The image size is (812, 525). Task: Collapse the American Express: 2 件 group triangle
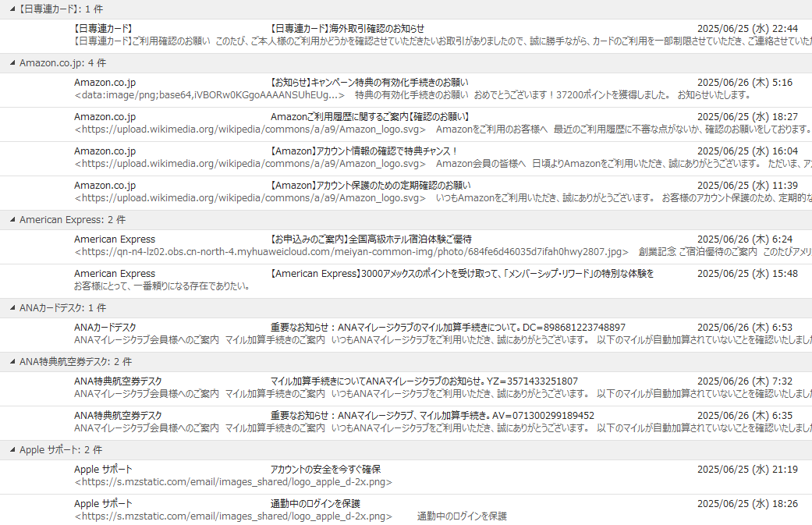click(12, 220)
